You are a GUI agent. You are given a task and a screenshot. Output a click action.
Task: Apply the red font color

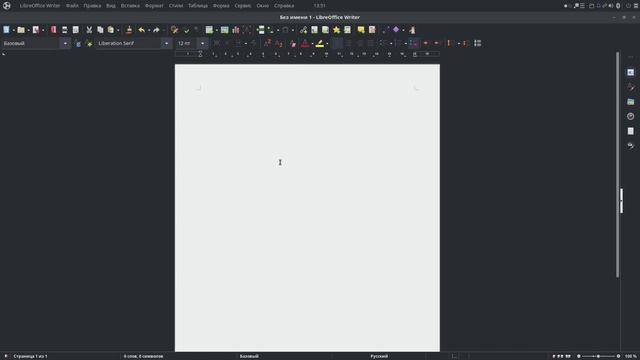click(x=305, y=43)
